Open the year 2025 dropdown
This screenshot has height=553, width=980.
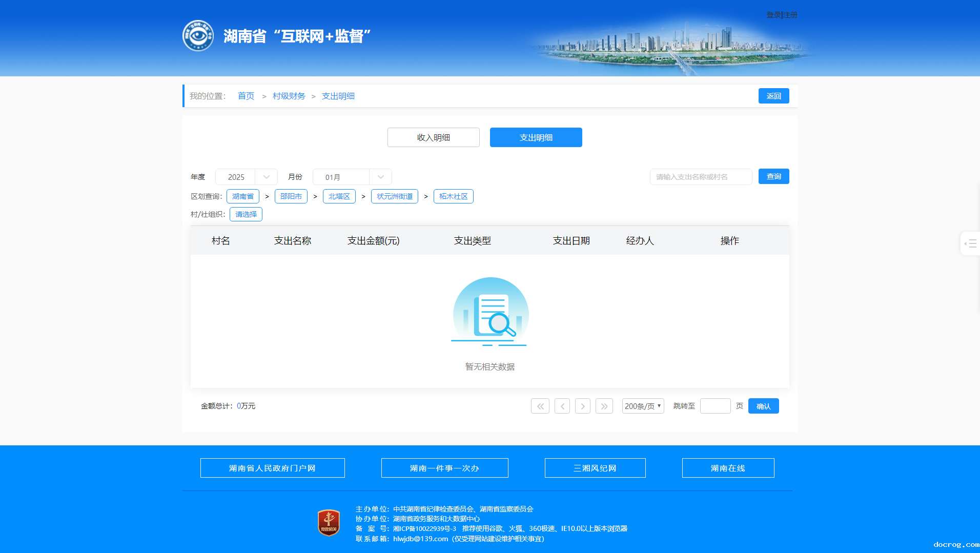(x=247, y=177)
